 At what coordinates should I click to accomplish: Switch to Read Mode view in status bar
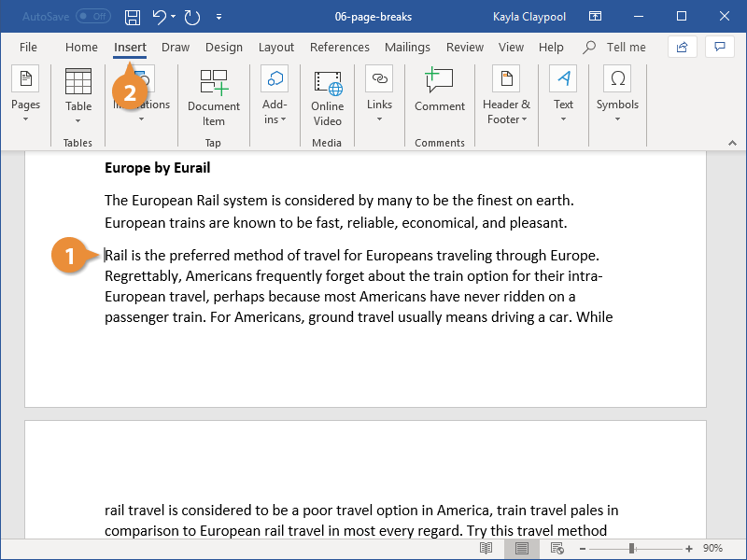pyautogui.click(x=486, y=549)
